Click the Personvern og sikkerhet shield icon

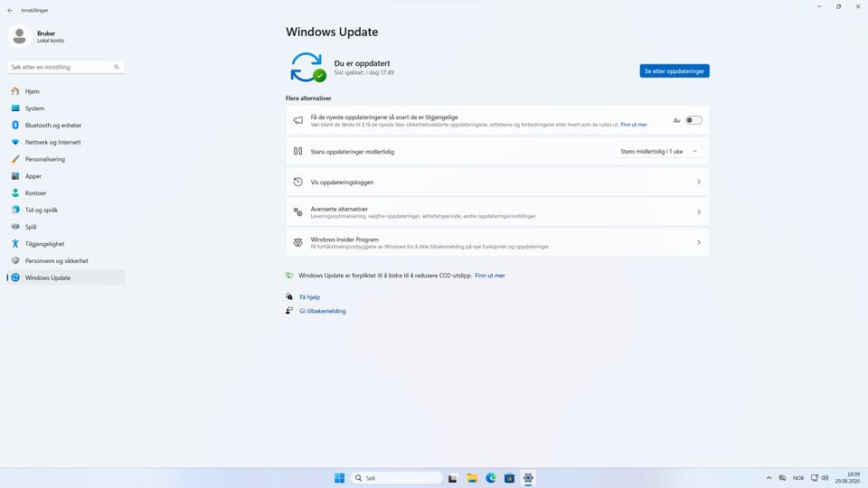(15, 260)
